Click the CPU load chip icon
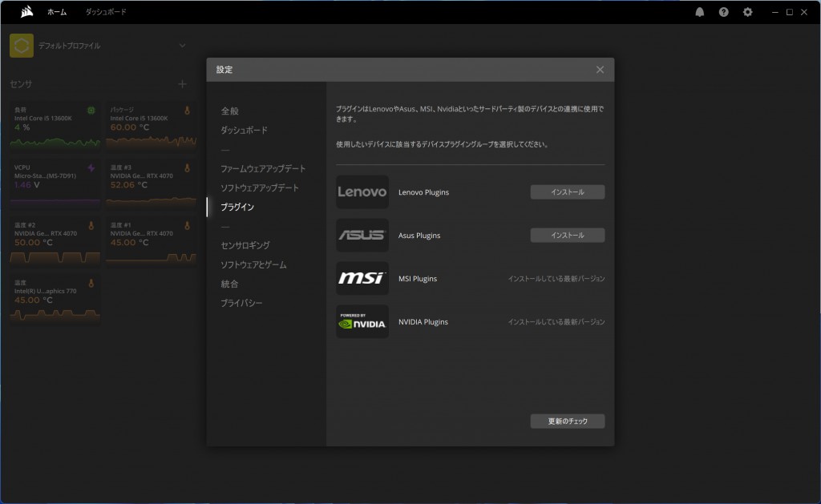 [91, 111]
